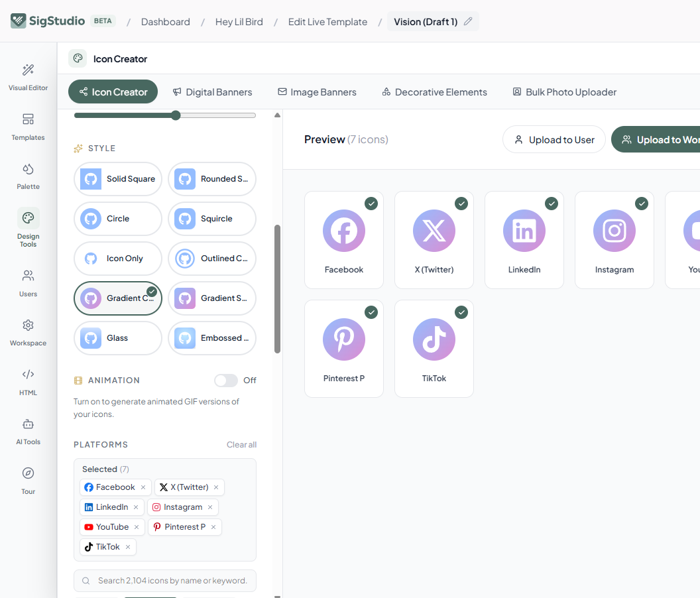Open the Bulk Photo Uploader tab
This screenshot has width=700, height=598.
pyautogui.click(x=564, y=92)
